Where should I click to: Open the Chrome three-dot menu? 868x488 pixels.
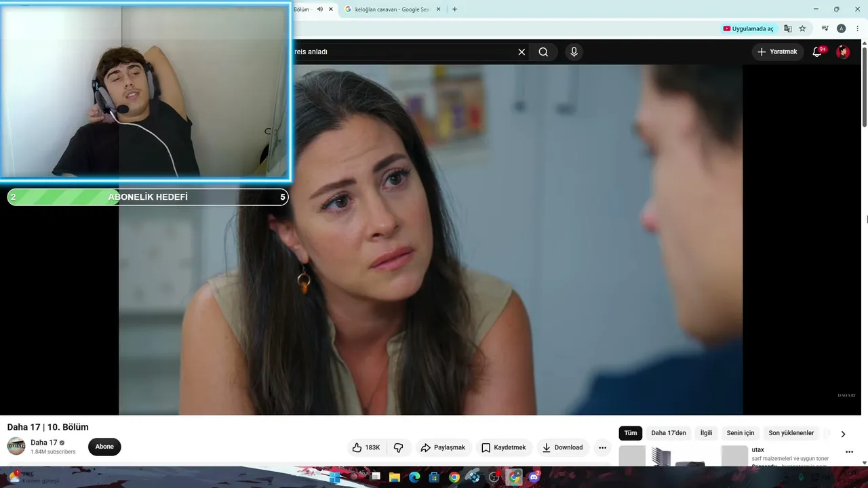click(x=857, y=28)
